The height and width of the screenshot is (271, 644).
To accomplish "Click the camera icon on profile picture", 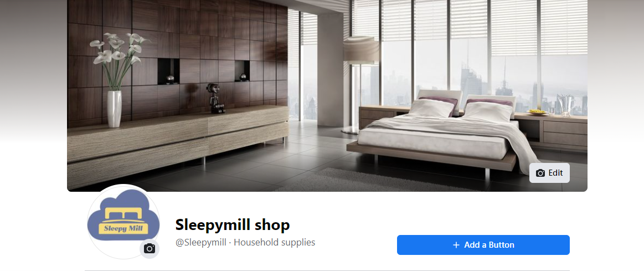I will click(x=150, y=249).
